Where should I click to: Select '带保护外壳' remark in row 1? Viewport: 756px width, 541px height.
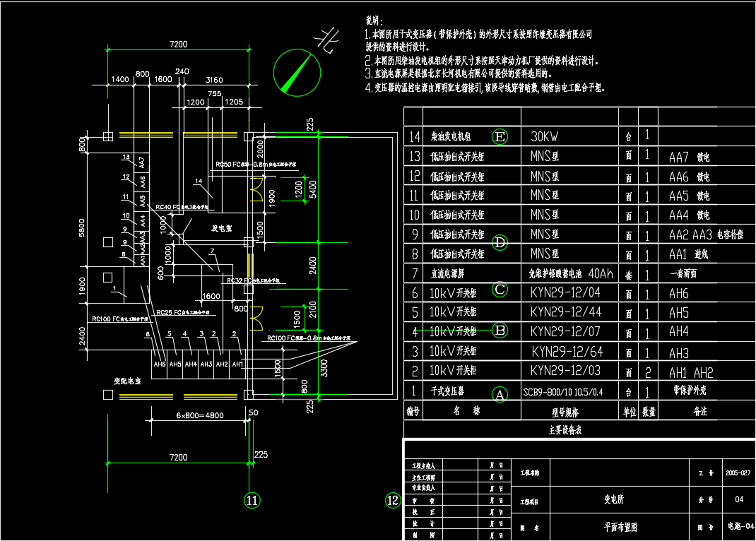pos(690,391)
